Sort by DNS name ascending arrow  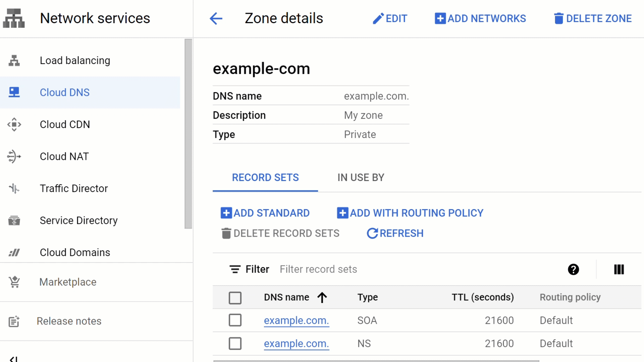(322, 297)
